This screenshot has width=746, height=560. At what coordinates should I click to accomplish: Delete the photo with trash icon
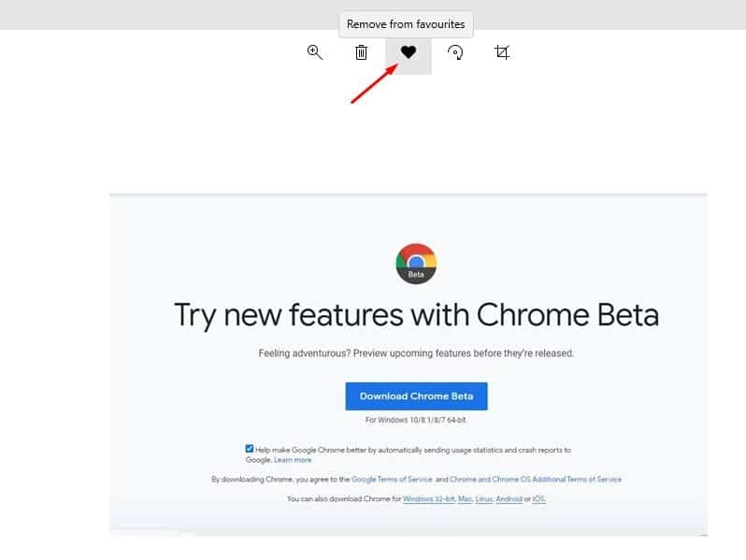pyautogui.click(x=361, y=52)
